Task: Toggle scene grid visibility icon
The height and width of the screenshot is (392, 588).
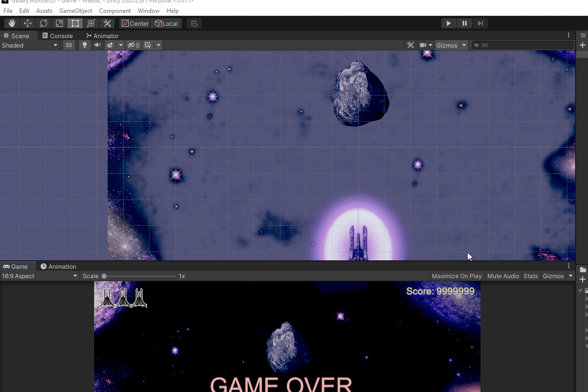Action: pos(148,46)
